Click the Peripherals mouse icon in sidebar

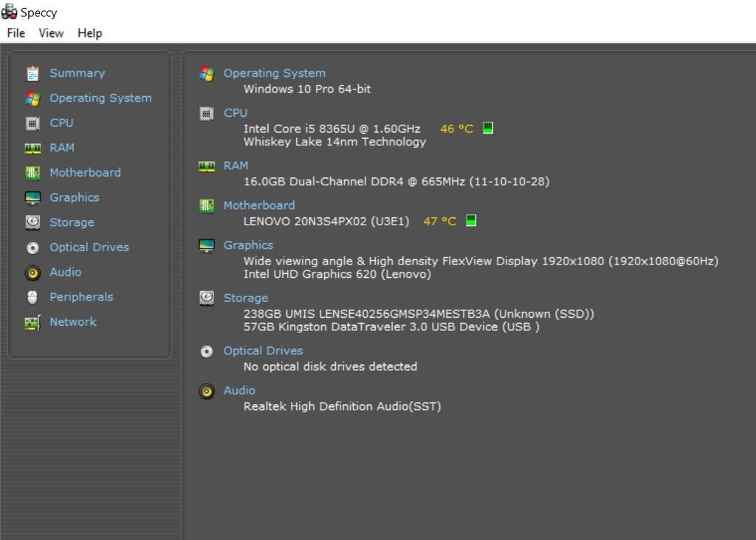(32, 297)
